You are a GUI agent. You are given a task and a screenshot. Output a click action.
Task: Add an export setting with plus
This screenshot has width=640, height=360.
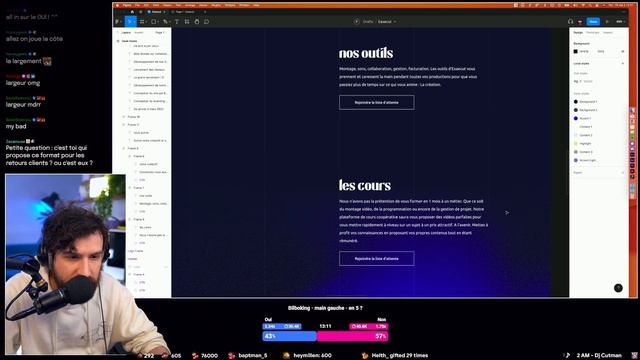tap(623, 173)
